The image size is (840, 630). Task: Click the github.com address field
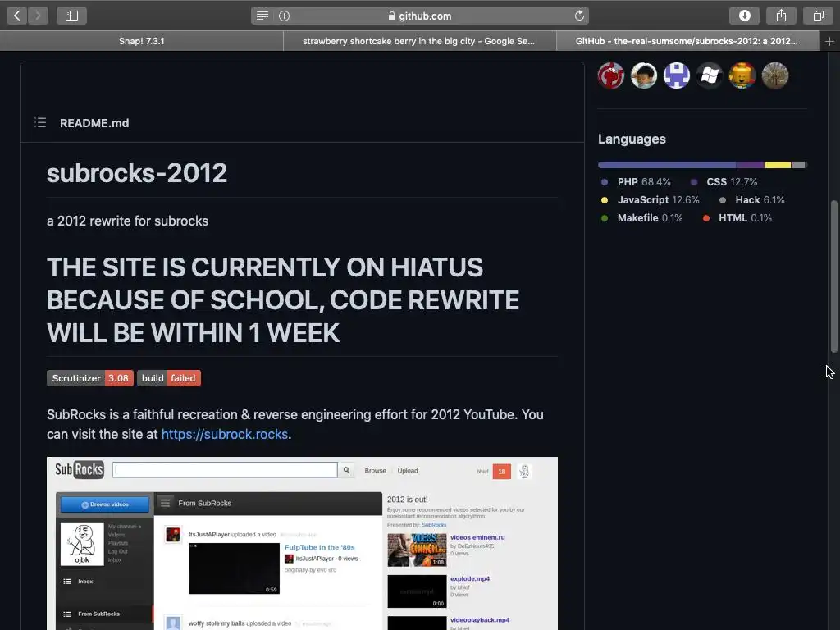(x=420, y=16)
